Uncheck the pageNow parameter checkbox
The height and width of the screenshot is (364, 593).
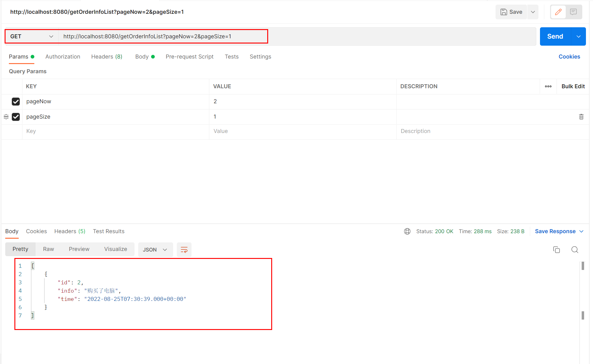(16, 101)
